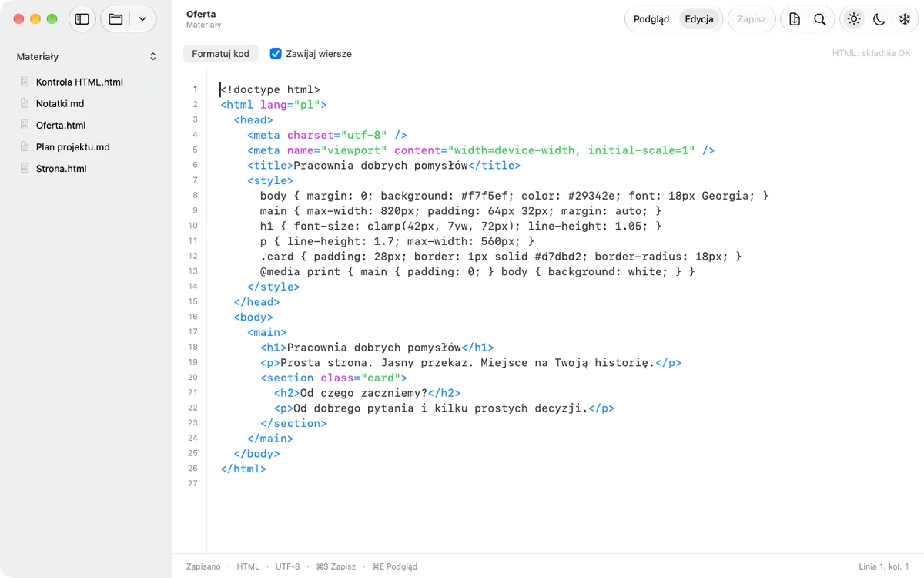
Task: Click the meta viewport code line
Action: tap(480, 150)
